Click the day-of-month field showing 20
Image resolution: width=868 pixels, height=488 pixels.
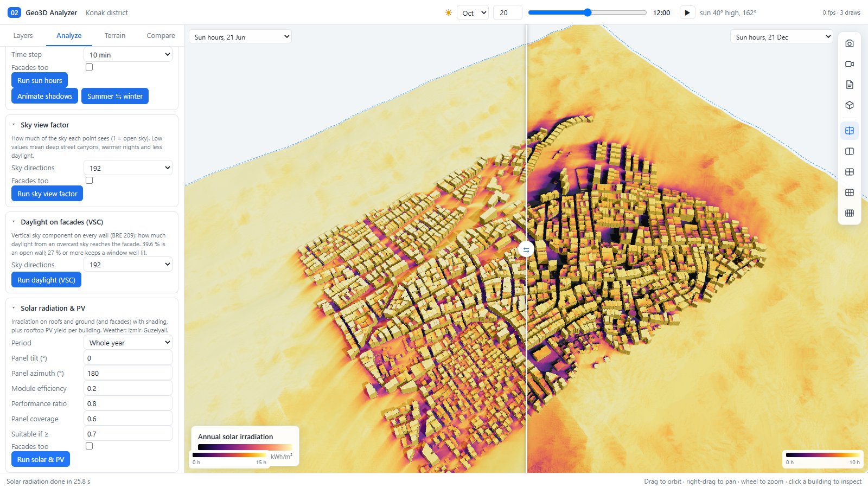(507, 12)
